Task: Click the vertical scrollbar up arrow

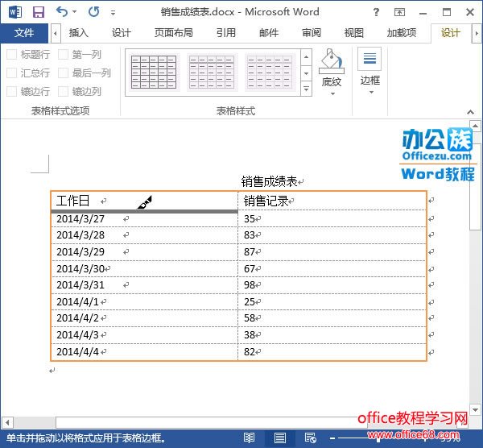Action: point(475,126)
